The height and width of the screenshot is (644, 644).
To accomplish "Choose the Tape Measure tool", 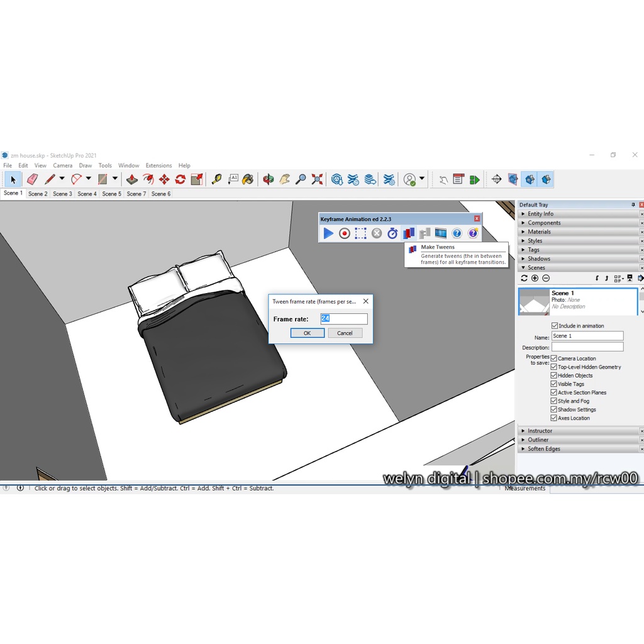I will click(216, 179).
